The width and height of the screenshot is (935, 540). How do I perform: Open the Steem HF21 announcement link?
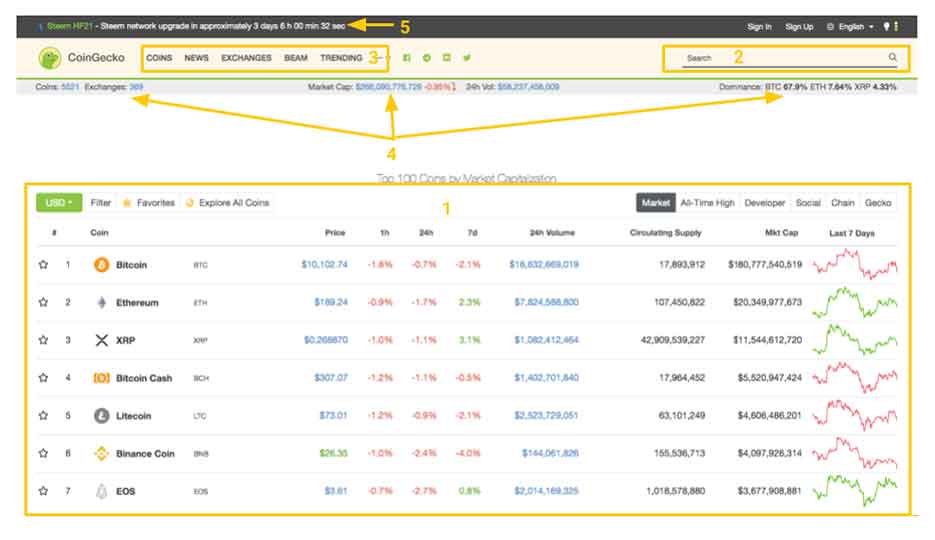pyautogui.click(x=70, y=26)
